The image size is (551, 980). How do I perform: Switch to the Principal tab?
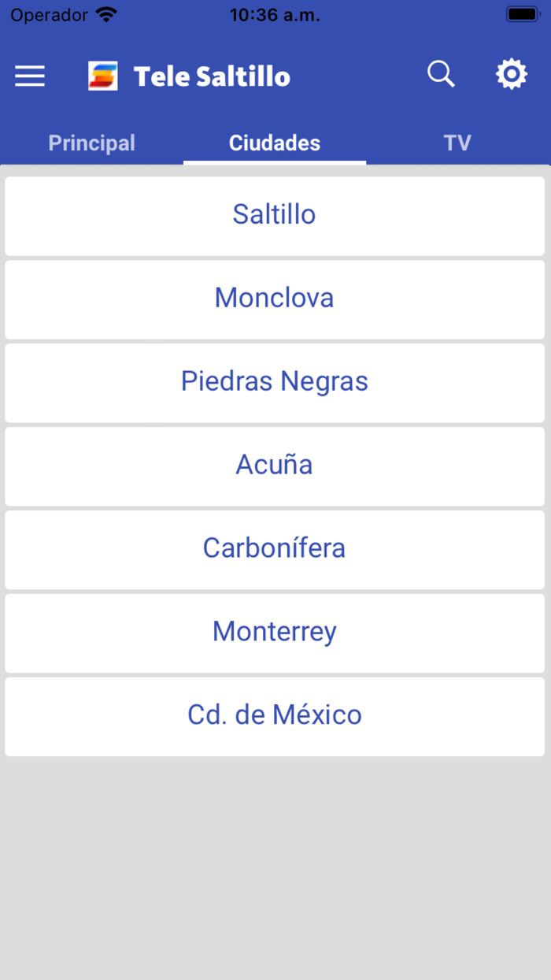point(91,143)
